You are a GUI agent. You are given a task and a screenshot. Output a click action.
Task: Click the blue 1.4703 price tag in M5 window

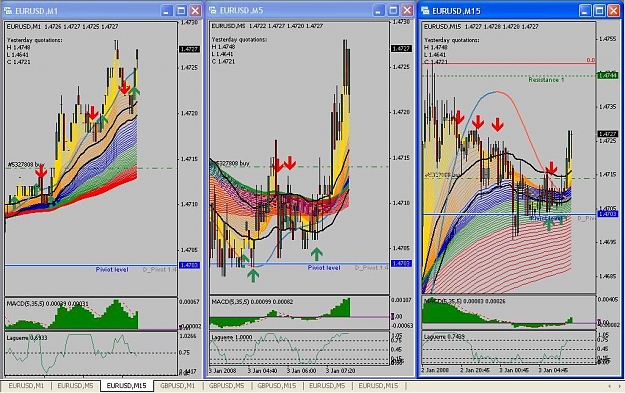[401, 263]
